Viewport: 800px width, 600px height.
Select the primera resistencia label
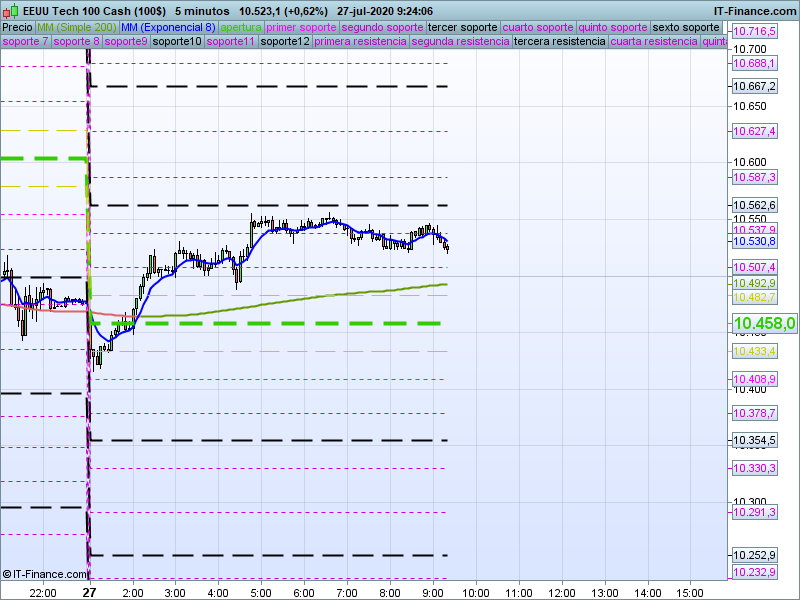[x=360, y=42]
